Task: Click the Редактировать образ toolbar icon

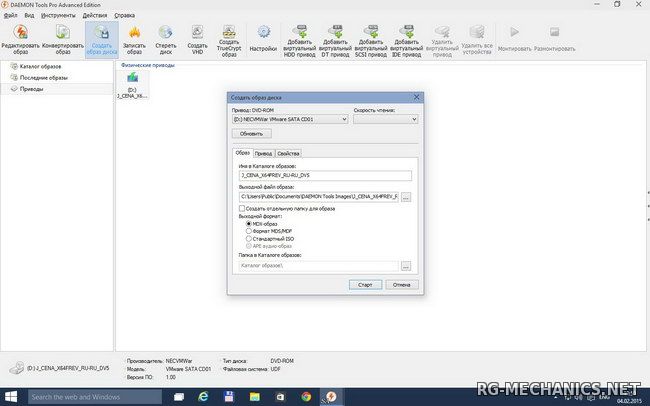Action: [x=19, y=37]
